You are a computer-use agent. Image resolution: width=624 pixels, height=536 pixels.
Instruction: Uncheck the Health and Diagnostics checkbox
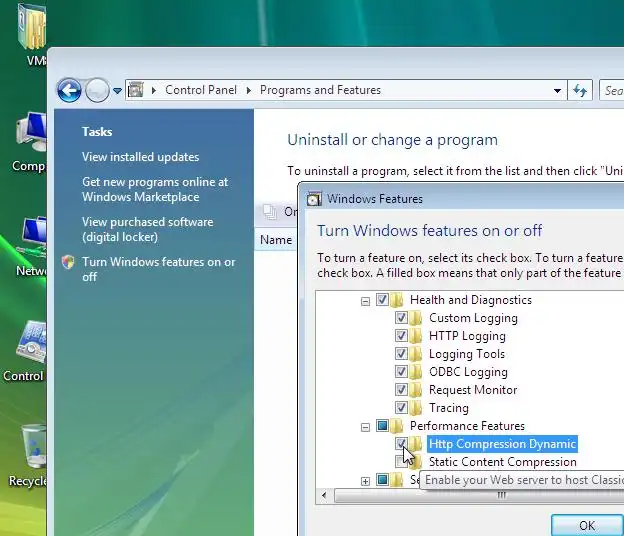(382, 299)
